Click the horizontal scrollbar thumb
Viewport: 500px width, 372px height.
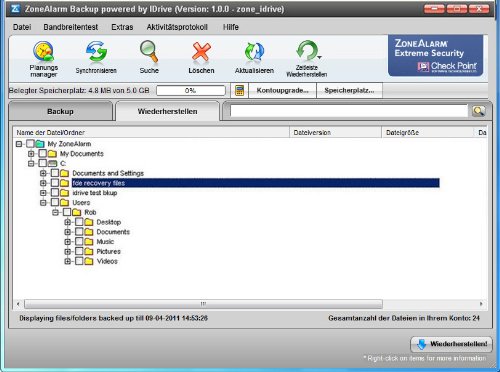coord(203,304)
